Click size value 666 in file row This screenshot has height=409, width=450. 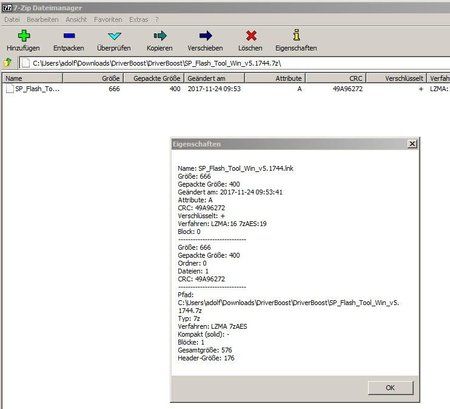(x=114, y=89)
